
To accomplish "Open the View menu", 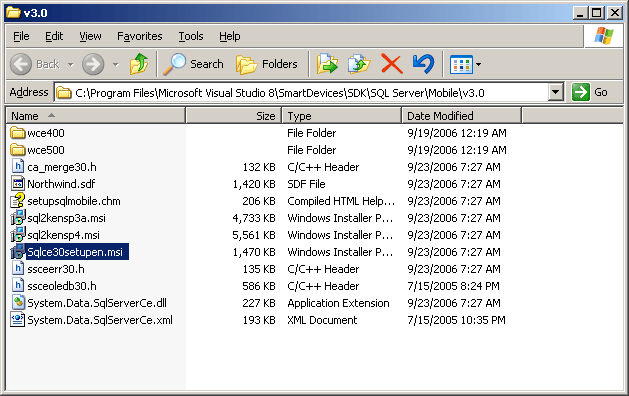I will [x=90, y=36].
